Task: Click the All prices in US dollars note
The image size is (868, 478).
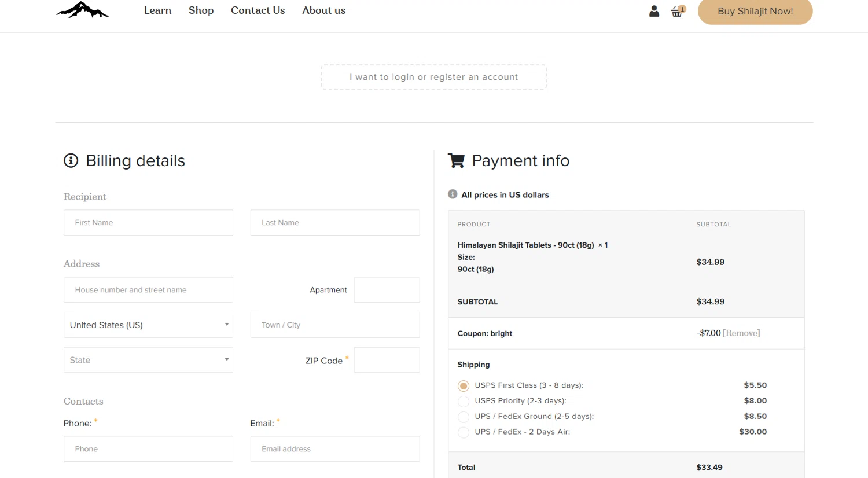Action: pyautogui.click(x=505, y=195)
